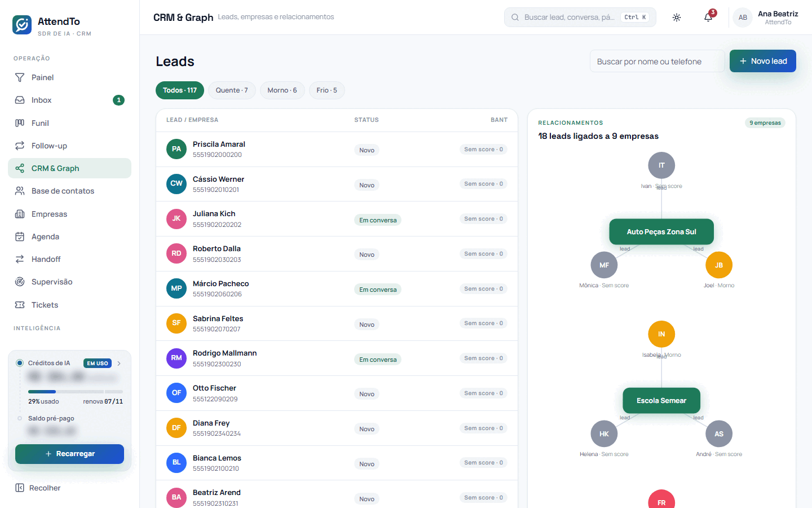Open the Agenda calendar icon
812x508 pixels.
[20, 237]
